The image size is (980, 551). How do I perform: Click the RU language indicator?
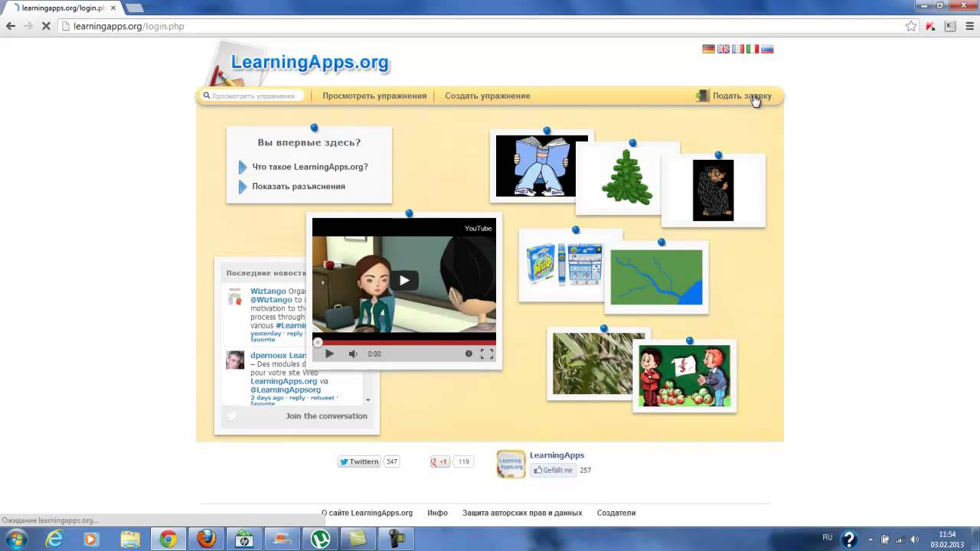[828, 538]
